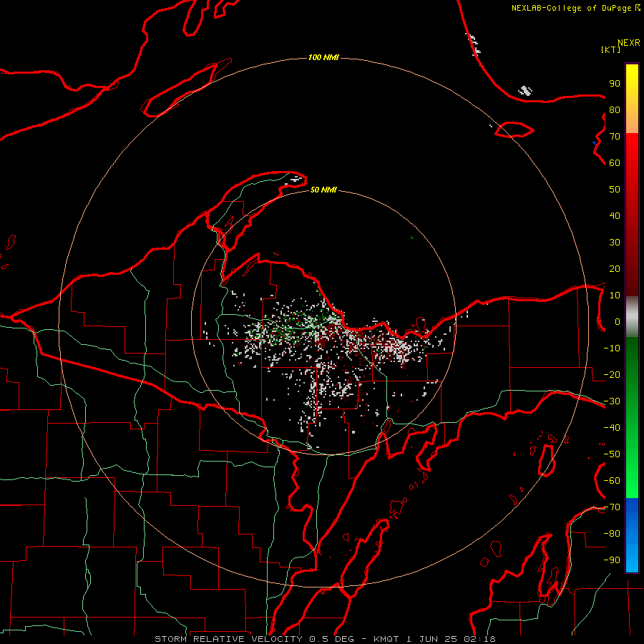The image size is (644, 644).
Task: Select the -20 value on the velocity scale
Action: click(x=612, y=375)
